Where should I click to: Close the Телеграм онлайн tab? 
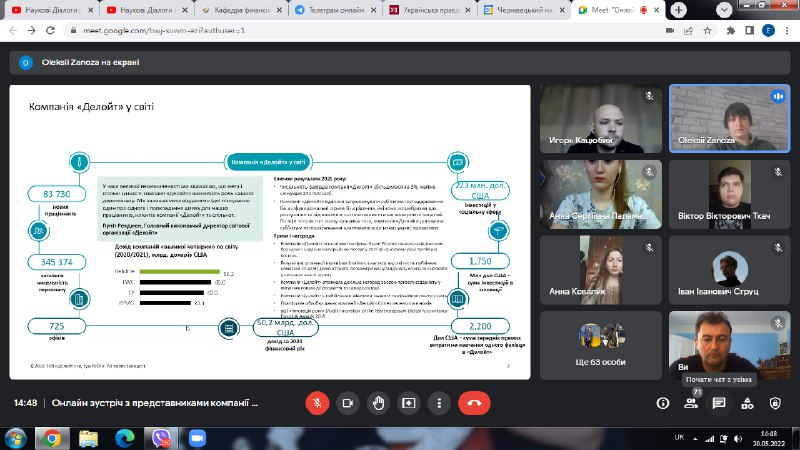(x=373, y=10)
